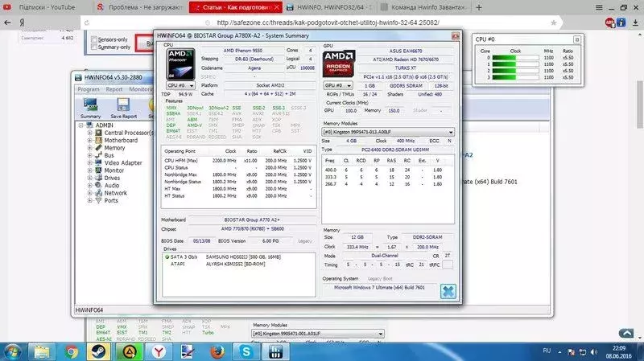Viewport: 644px width, 361px height.
Task: Switch to the 'Команда Hwinfo' tab
Action: pyautogui.click(x=423, y=7)
